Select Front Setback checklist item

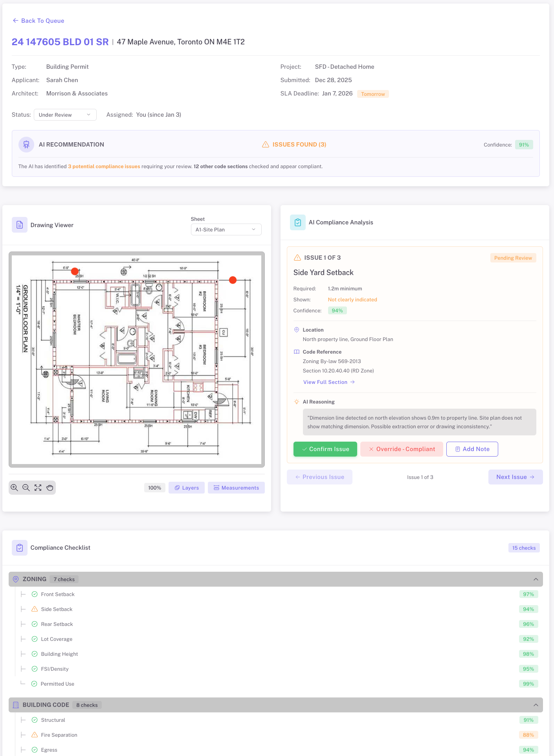(58, 594)
